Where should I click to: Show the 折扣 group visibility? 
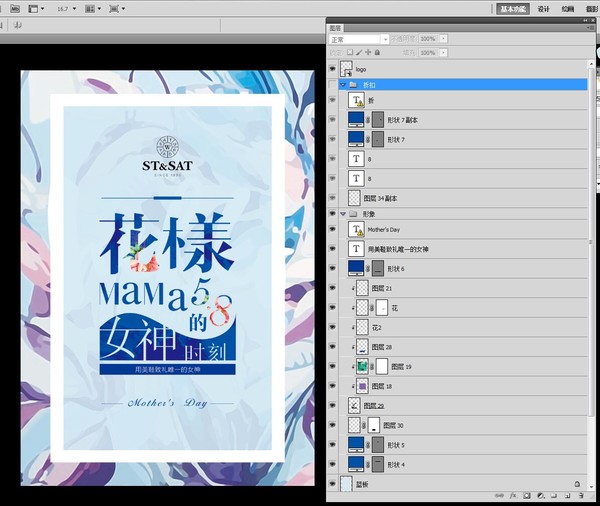click(x=332, y=85)
